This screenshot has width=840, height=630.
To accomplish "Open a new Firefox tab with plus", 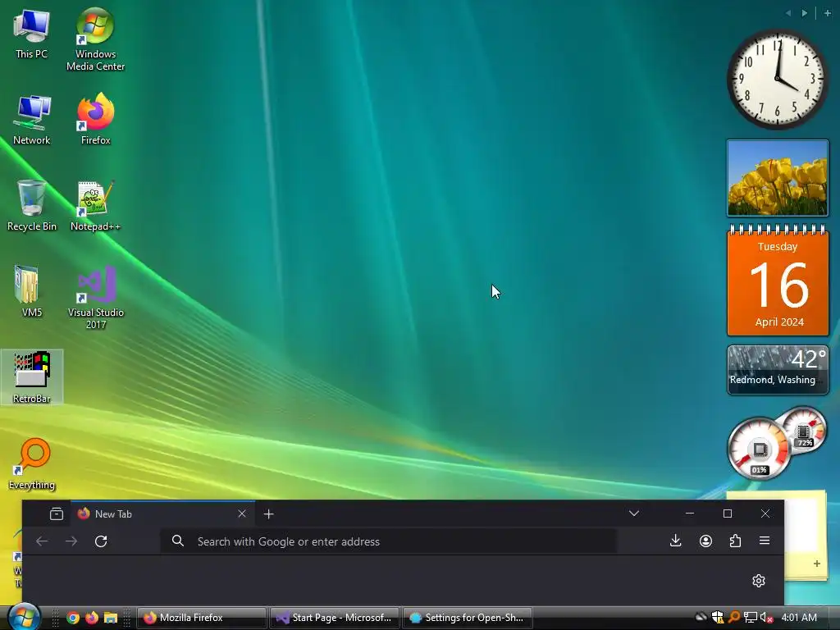I will pyautogui.click(x=268, y=514).
